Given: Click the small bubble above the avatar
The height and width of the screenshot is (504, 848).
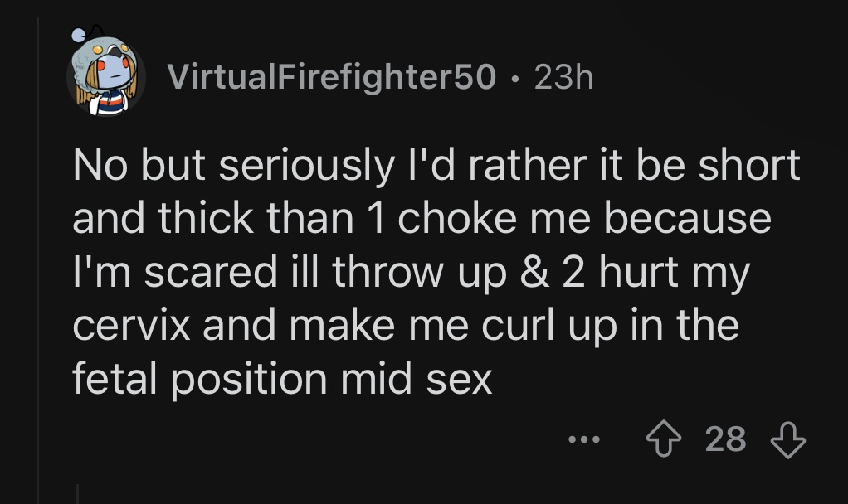Looking at the screenshot, I should (x=76, y=34).
